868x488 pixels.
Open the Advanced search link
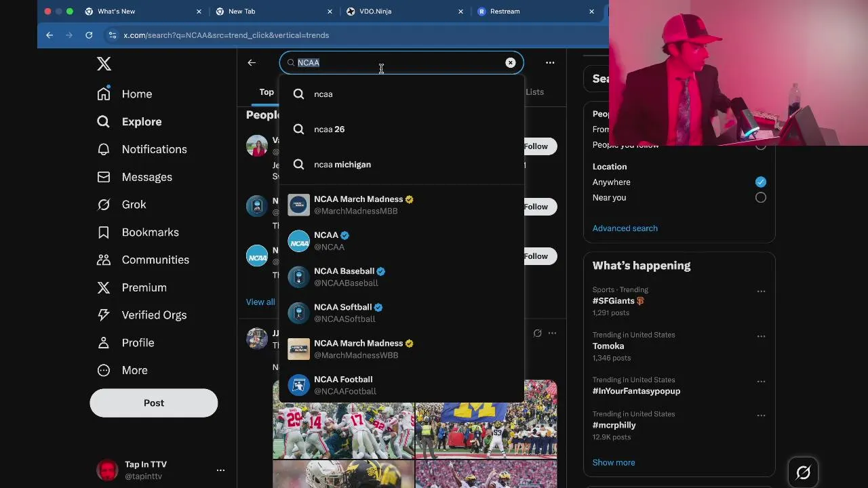625,228
